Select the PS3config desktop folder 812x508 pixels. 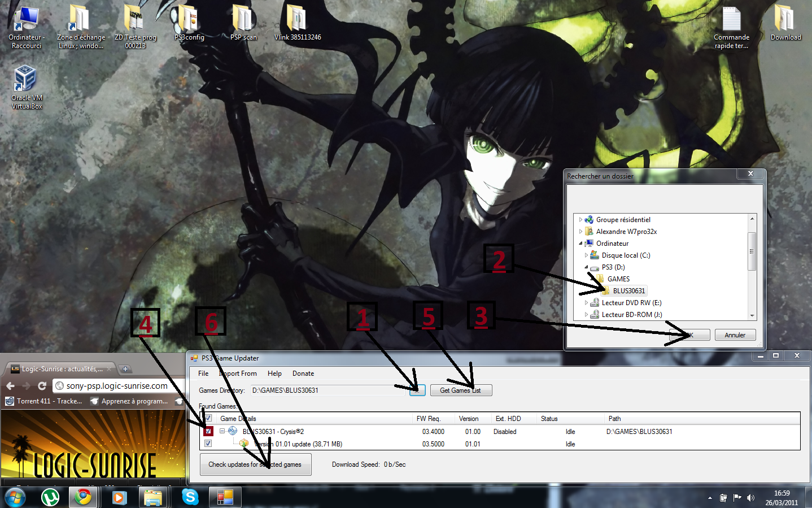point(189,24)
